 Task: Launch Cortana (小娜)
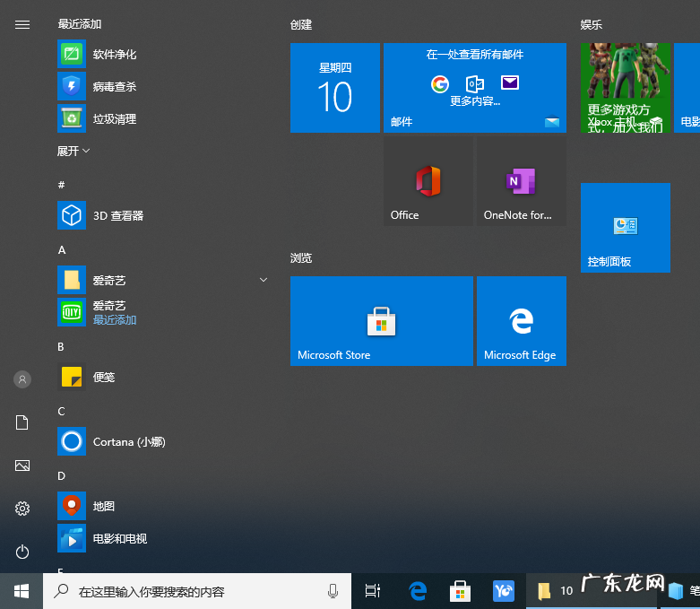(x=164, y=441)
